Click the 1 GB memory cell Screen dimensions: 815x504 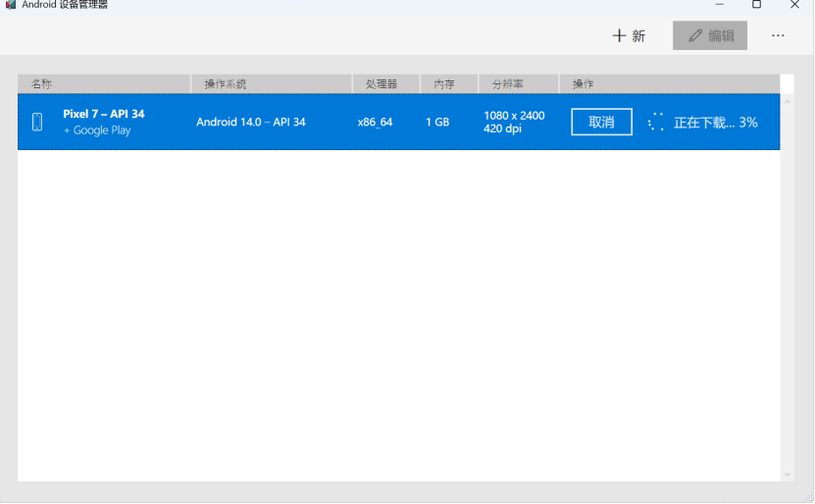pos(437,123)
